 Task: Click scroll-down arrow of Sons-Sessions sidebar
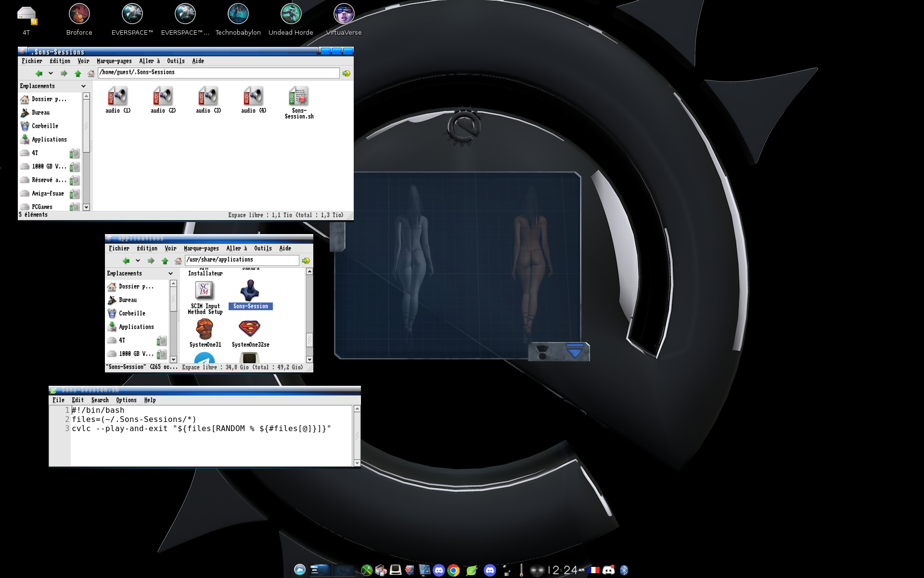[x=87, y=207]
